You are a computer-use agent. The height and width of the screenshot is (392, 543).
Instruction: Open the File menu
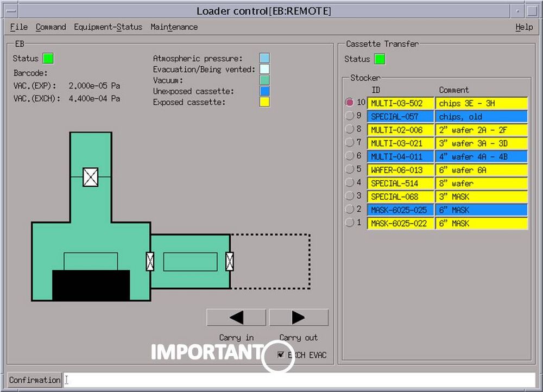[x=18, y=27]
